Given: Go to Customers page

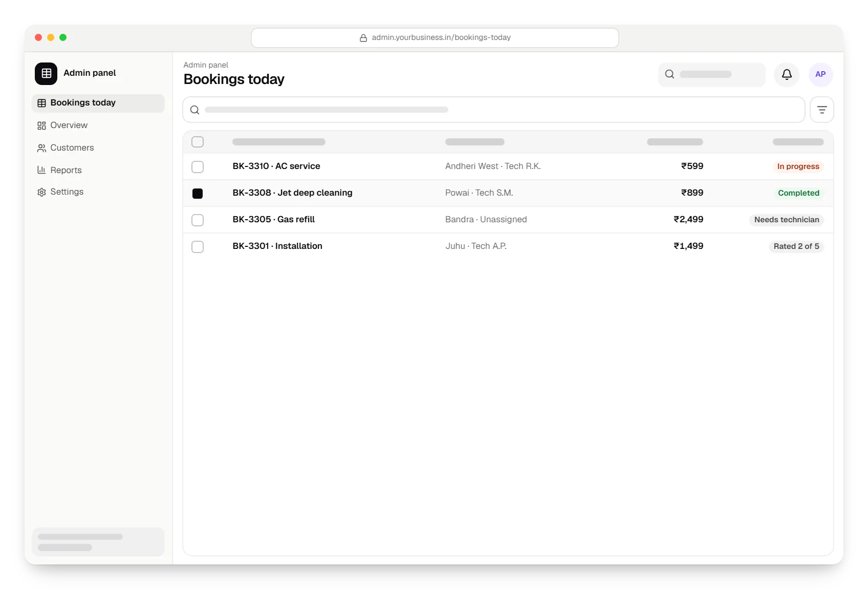Looking at the screenshot, I should pos(98,148).
